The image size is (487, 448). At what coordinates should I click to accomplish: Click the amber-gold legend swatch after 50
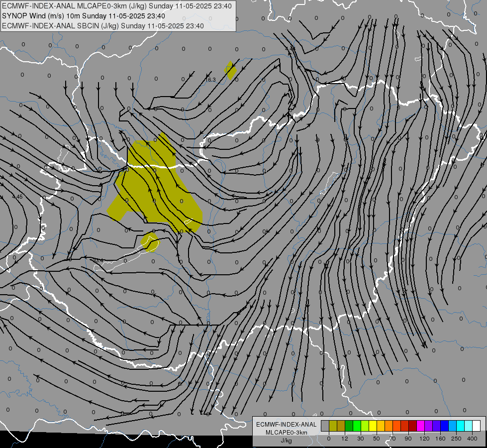click(381, 426)
